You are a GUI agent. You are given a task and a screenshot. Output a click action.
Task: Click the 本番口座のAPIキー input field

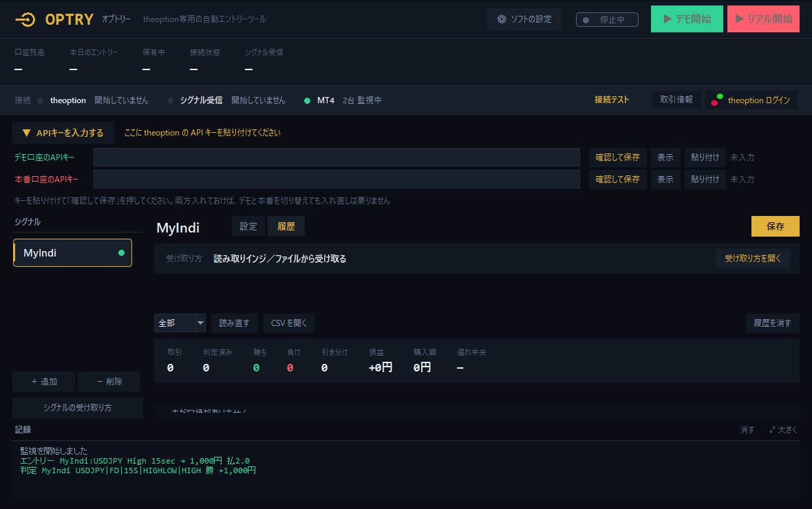coord(336,179)
